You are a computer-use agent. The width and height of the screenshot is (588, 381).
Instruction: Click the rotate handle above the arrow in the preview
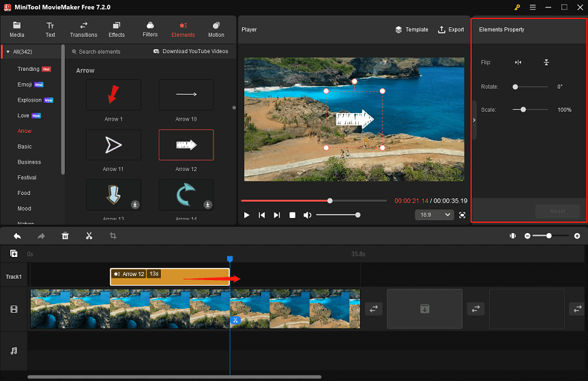coord(355,81)
